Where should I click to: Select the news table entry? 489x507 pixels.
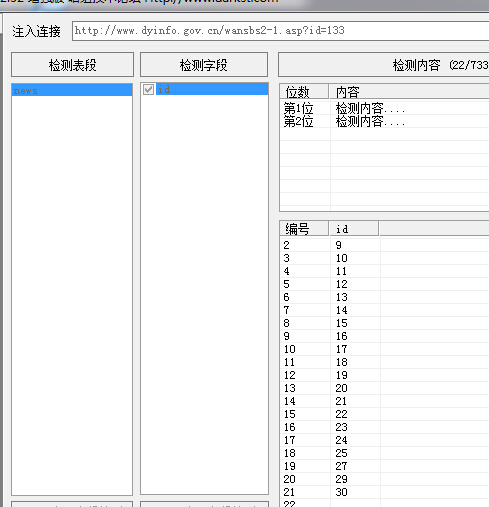click(72, 90)
